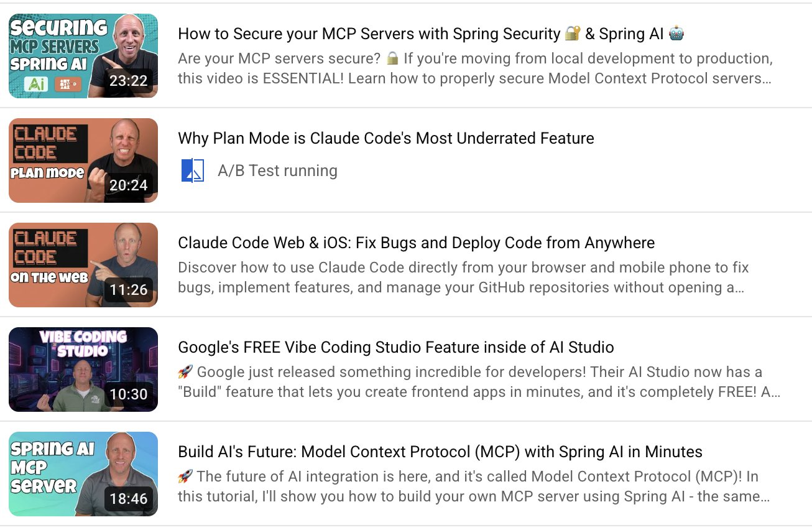Click description starting 'Google just released something incredible'
Viewport: 812px width, 530px height.
[x=479, y=382]
